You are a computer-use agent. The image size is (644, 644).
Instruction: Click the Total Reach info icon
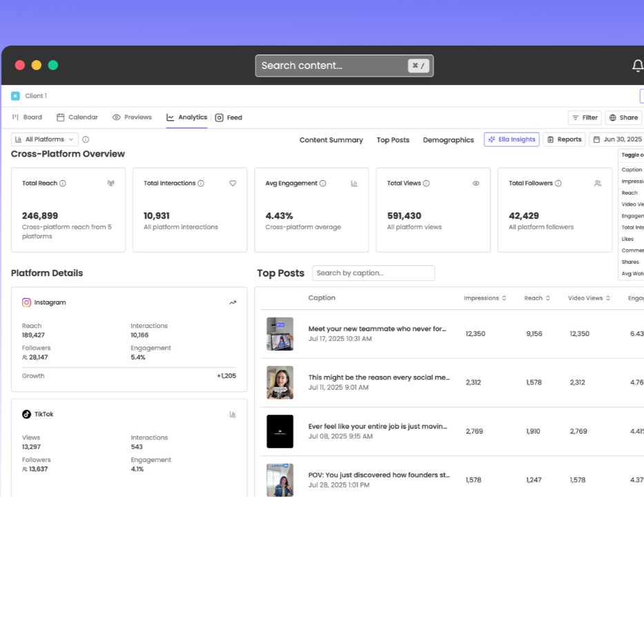62,183
